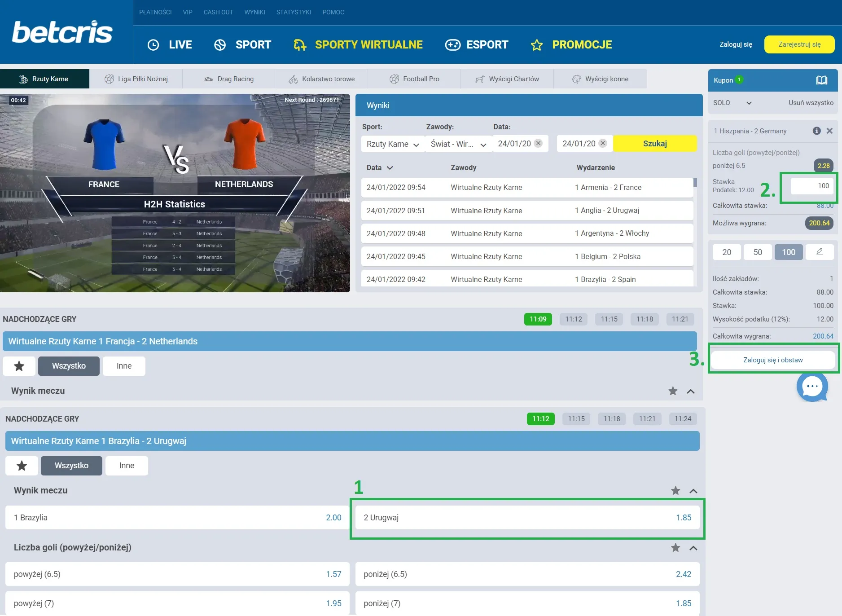Image resolution: width=842 pixels, height=616 pixels.
Task: Switch to Drag Racing tab
Action: pyautogui.click(x=229, y=79)
